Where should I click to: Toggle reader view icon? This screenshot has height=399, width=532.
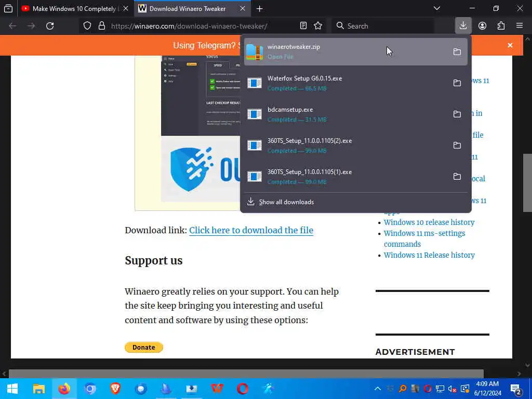click(303, 26)
